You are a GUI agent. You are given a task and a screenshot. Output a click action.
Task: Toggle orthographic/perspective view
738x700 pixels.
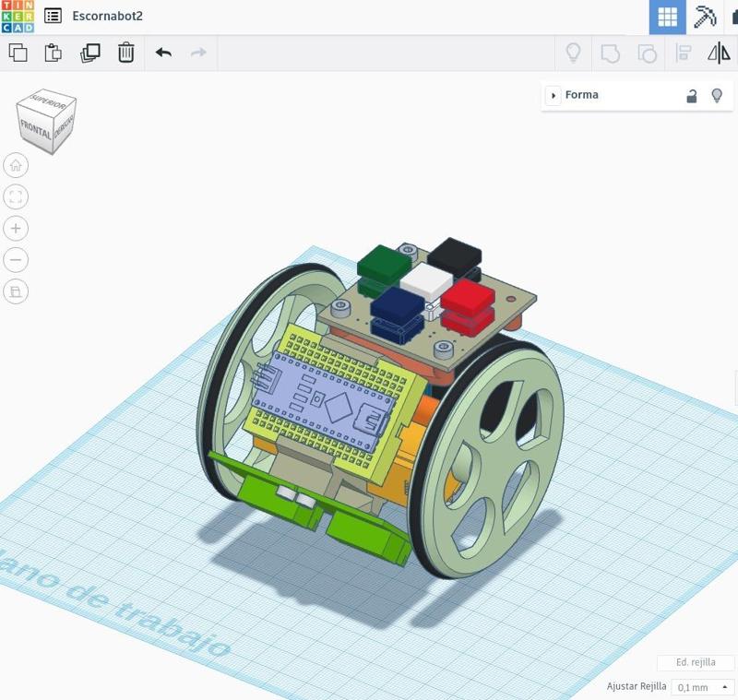point(16,291)
